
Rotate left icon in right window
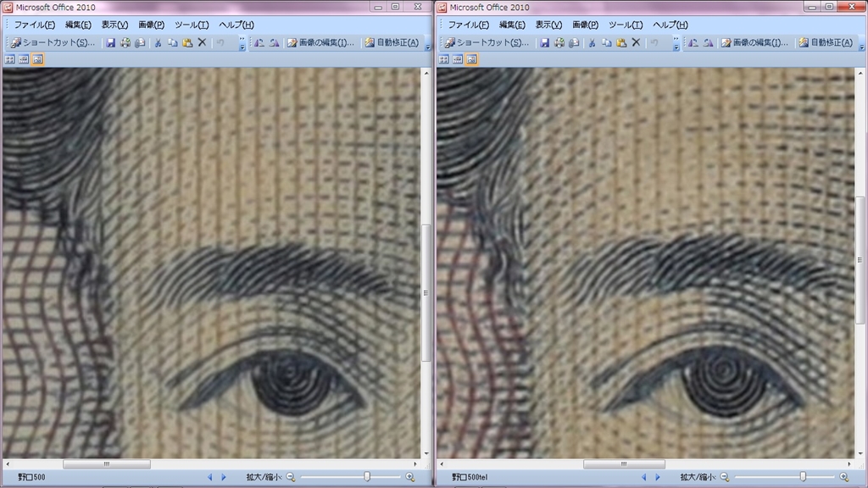point(693,42)
